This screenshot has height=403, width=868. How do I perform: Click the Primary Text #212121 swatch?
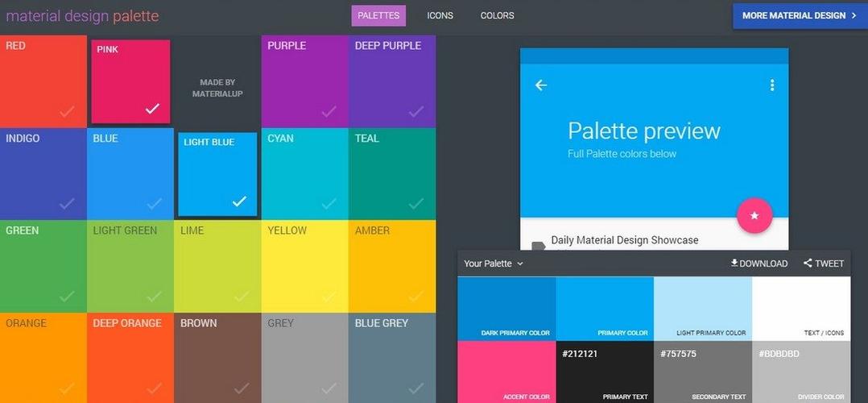pyautogui.click(x=605, y=372)
